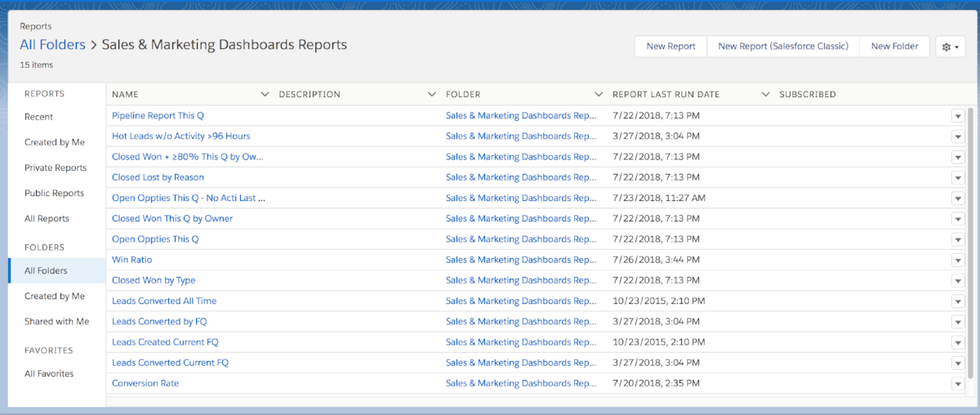Open Closed Won by Type report
This screenshot has width=980, height=415.
coord(154,279)
